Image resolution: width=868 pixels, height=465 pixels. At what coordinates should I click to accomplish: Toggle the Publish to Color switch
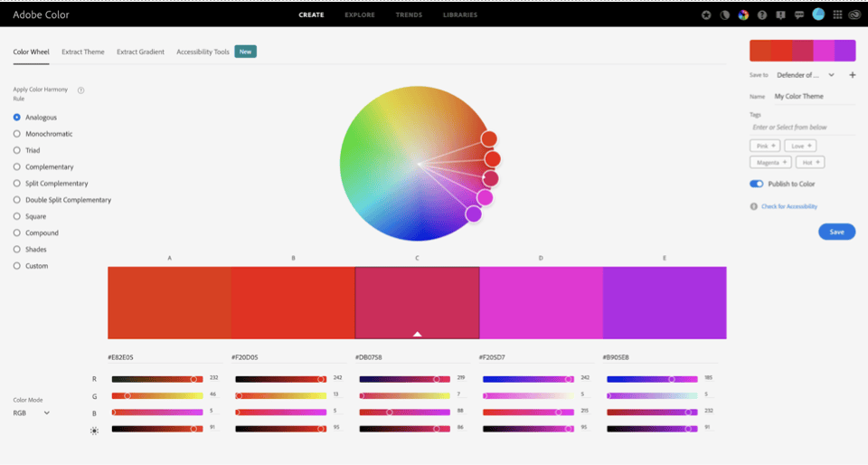[756, 184]
